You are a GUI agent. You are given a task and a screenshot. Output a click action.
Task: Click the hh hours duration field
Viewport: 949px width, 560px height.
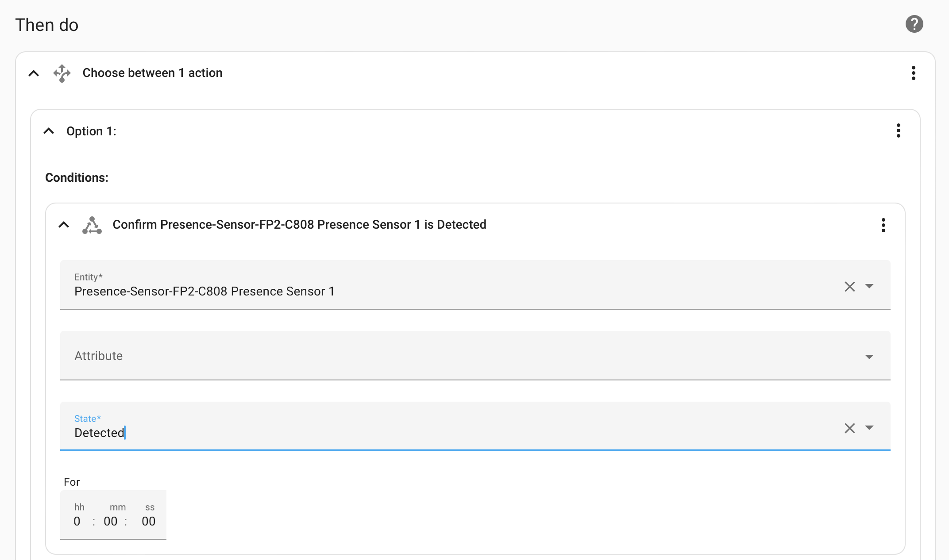point(78,521)
